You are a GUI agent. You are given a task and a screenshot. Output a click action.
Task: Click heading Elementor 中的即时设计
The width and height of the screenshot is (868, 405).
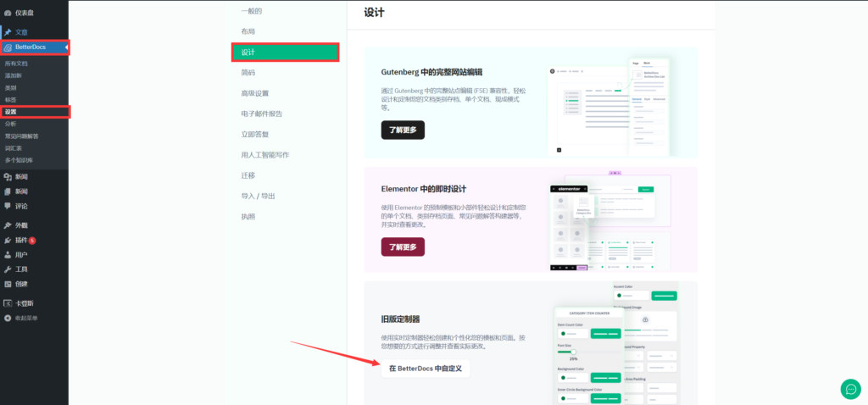point(424,189)
